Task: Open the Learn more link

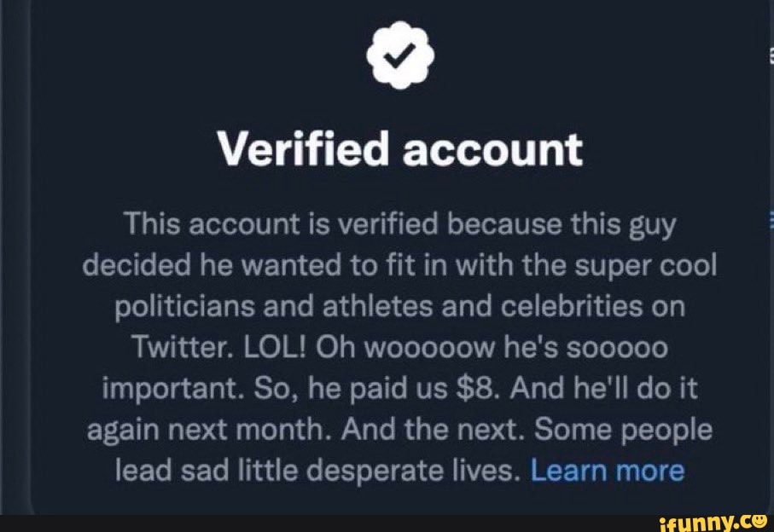Action: pyautogui.click(x=607, y=471)
